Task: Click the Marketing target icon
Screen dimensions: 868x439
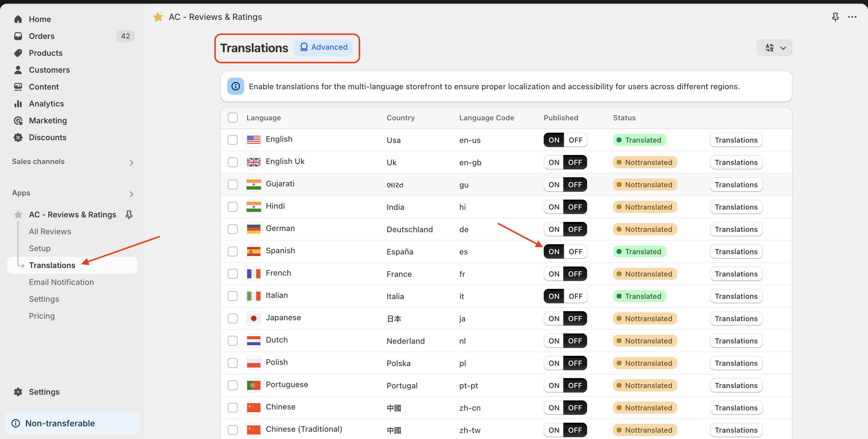Action: pos(18,120)
